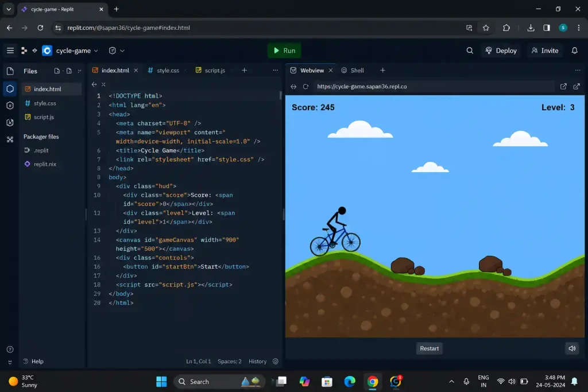Open file History in editor status bar
This screenshot has width=588, height=392.
point(258,361)
